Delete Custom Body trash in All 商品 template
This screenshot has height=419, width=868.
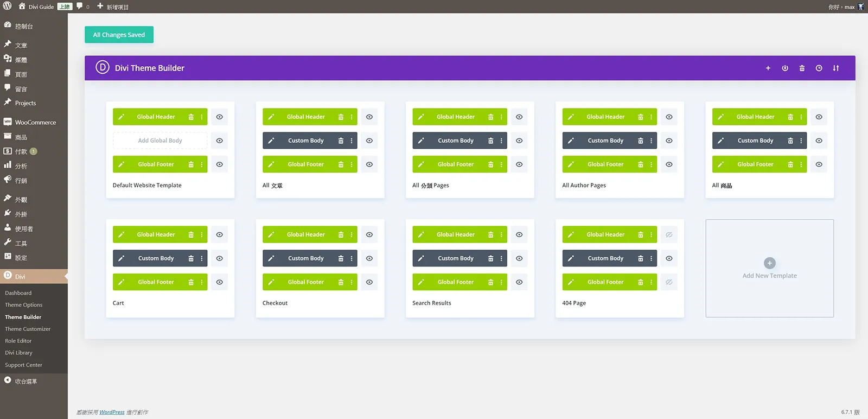[x=790, y=141]
